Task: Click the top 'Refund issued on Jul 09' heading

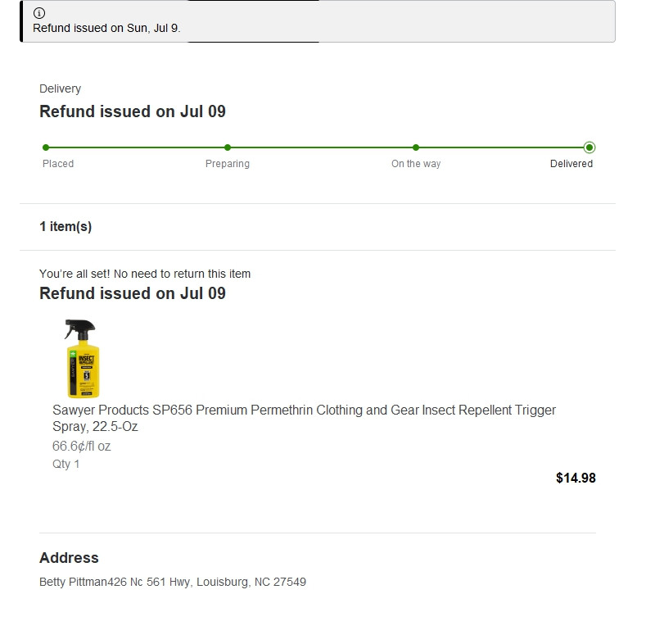Action: (x=133, y=111)
